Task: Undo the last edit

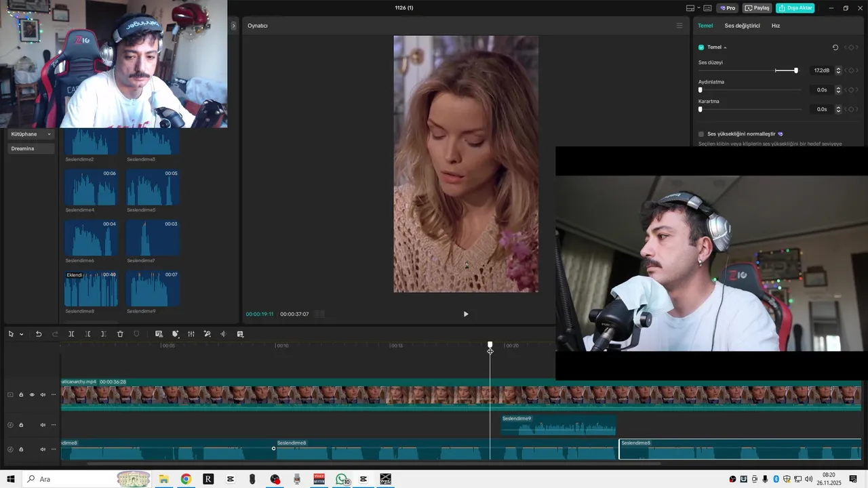Action: (39, 334)
